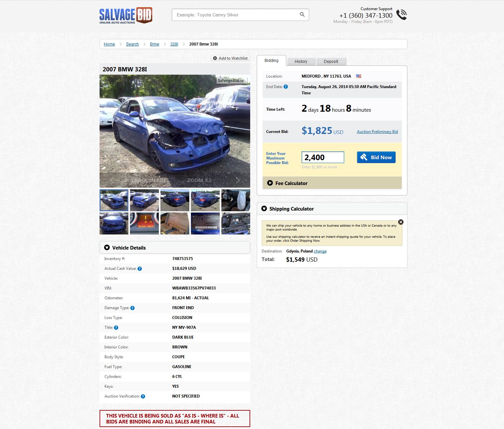Select the crumpled hood close-up thumbnail

click(x=114, y=223)
